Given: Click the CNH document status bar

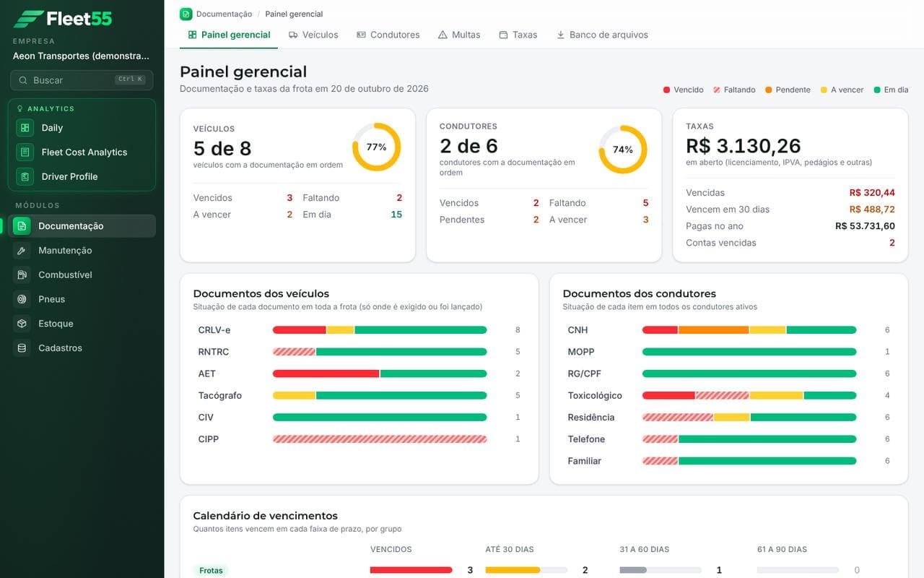Looking at the screenshot, I should tap(749, 330).
